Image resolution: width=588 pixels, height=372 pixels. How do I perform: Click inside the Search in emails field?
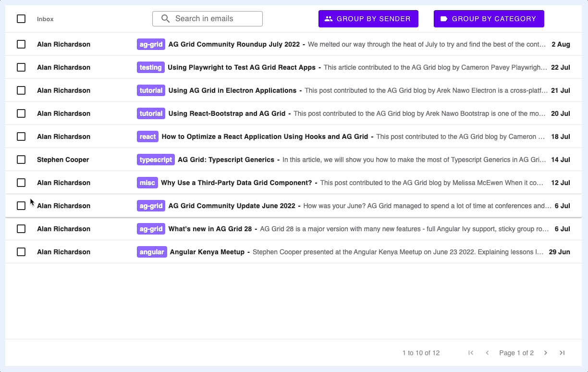211,18
